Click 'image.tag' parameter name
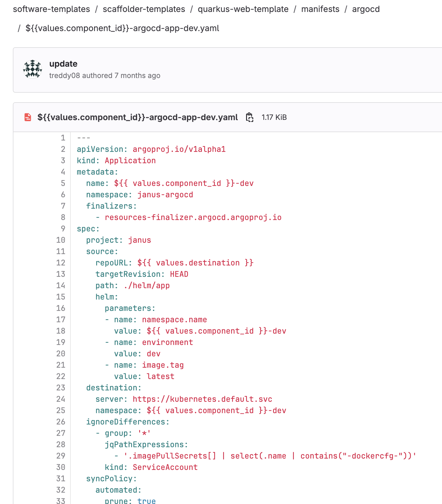Image resolution: width=442 pixels, height=504 pixels. tap(163, 365)
